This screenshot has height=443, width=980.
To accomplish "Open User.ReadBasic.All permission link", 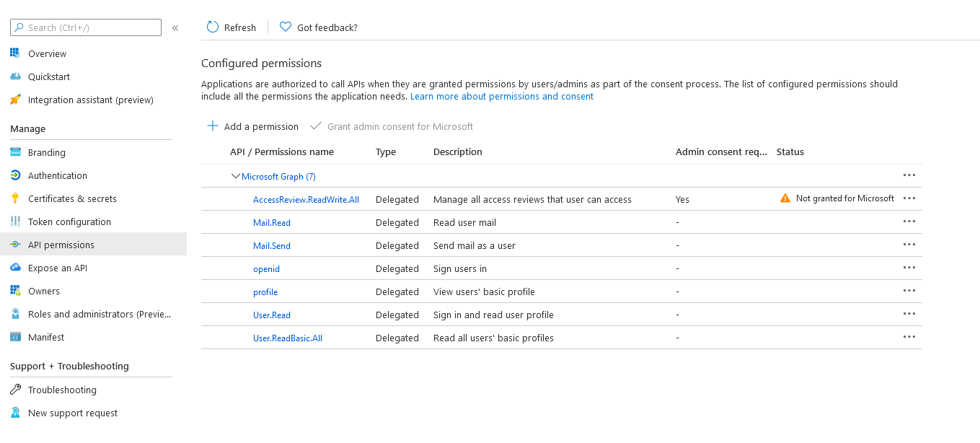I will pos(288,338).
